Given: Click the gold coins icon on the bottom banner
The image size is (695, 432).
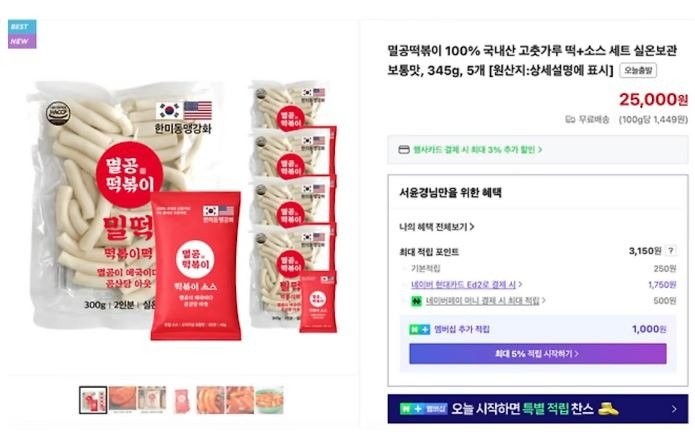Looking at the screenshot, I should pos(608,409).
